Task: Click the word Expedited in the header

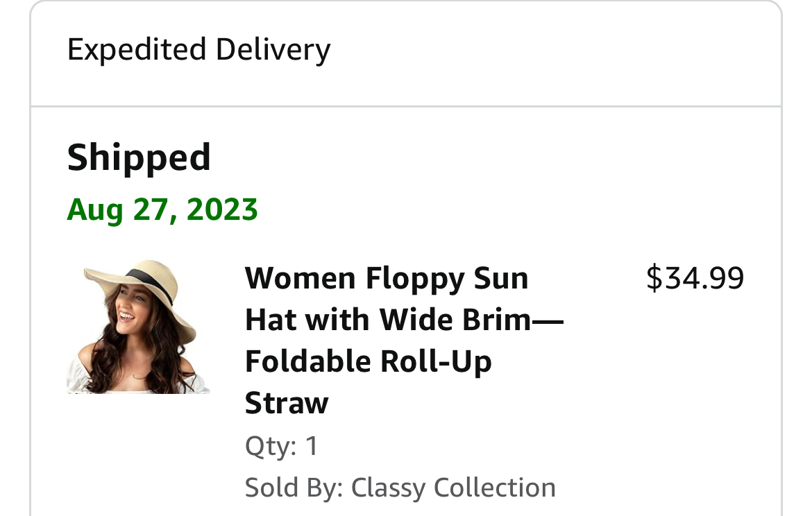Action: 137,50
